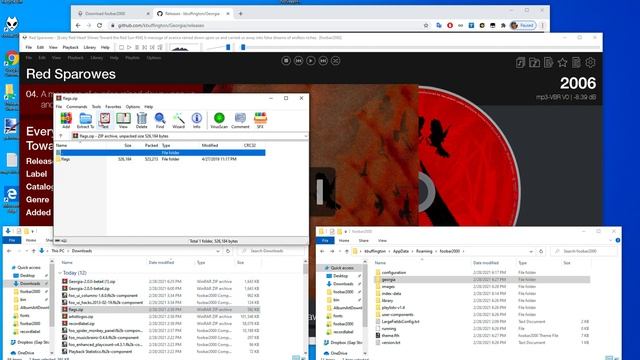The width and height of the screenshot is (640, 360).
Task: Click the music note icon in foobar2000 theme
Action: (520, 62)
